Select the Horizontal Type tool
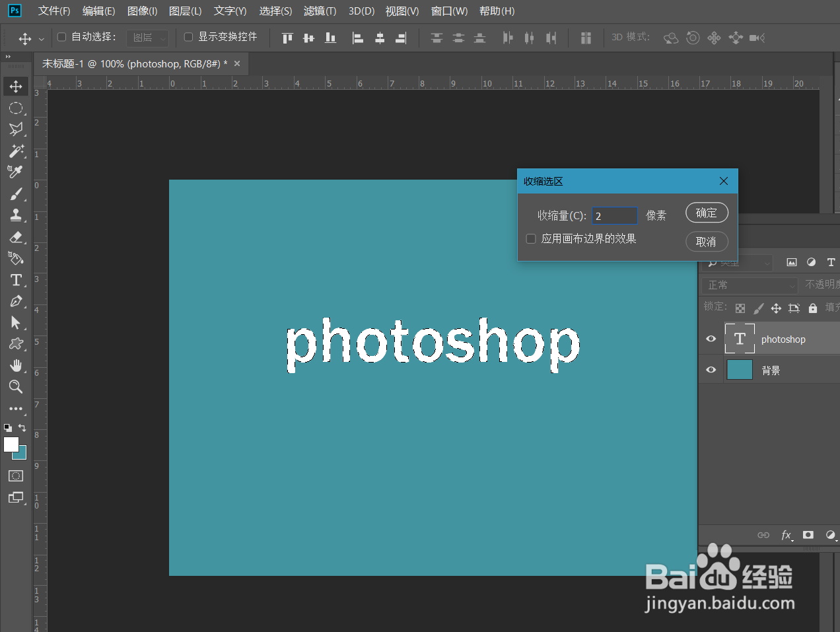The image size is (840, 632). tap(16, 280)
